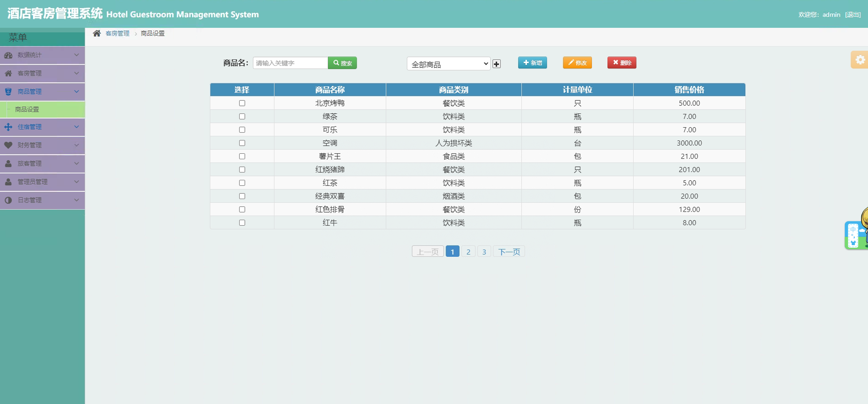Go to page 2 in pagination
This screenshot has height=404, width=868.
(x=468, y=252)
